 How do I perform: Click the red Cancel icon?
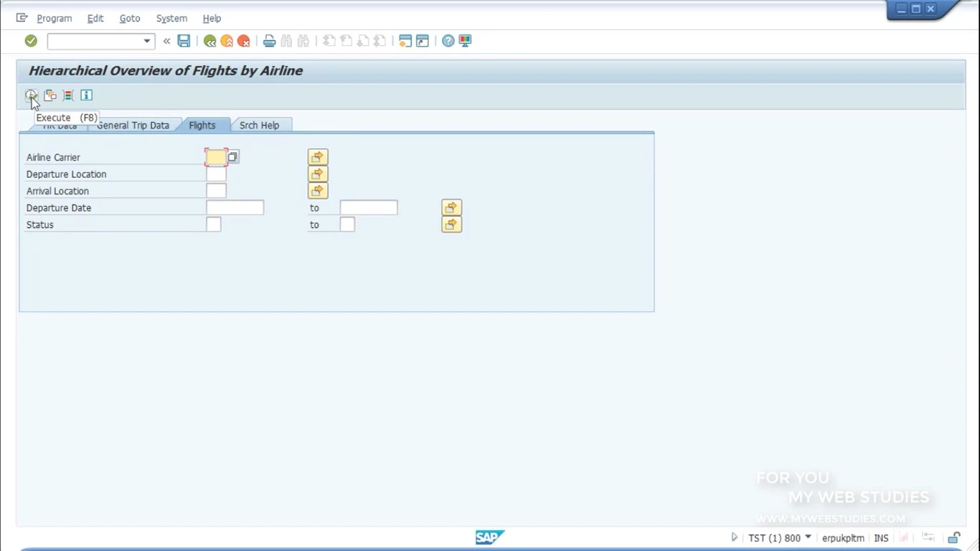pyautogui.click(x=244, y=41)
